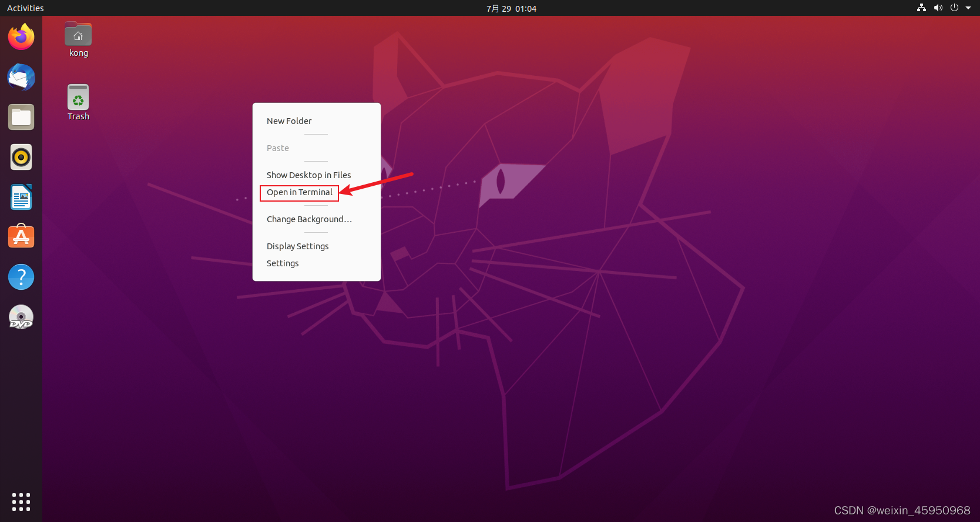Open the kong home folder icon
The height and width of the screenshot is (522, 980).
[x=78, y=40]
